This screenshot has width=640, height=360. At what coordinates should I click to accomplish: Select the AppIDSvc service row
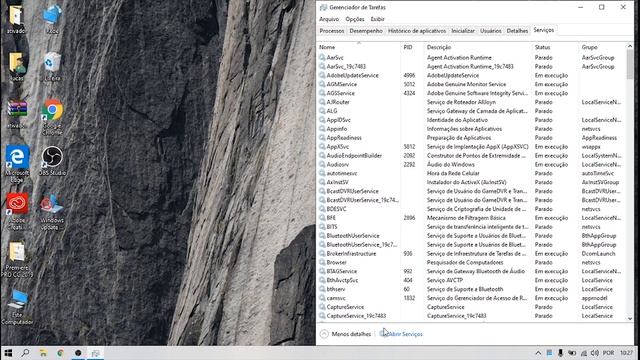(471, 120)
